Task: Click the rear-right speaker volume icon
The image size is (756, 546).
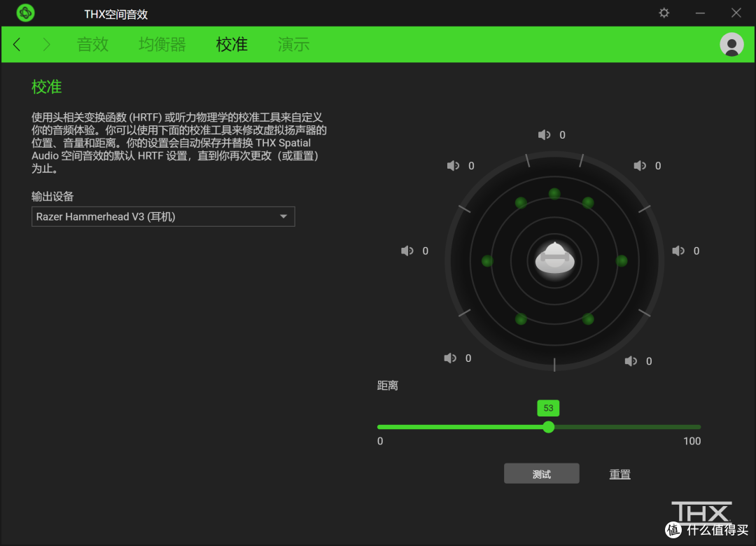Action: (631, 361)
